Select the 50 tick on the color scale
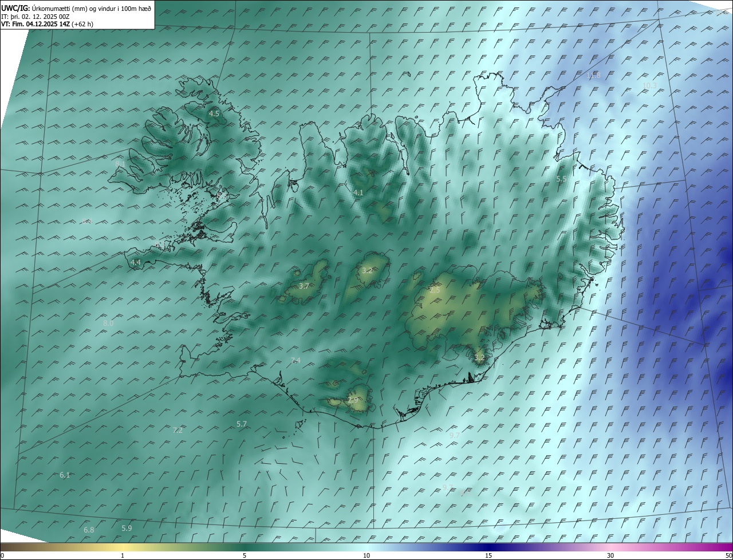The image size is (733, 560). point(728,556)
